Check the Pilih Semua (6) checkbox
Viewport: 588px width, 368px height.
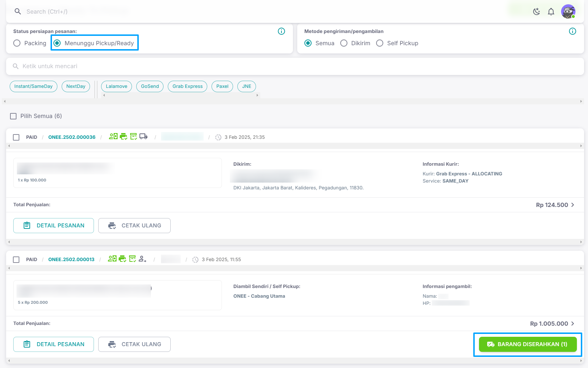click(x=14, y=116)
